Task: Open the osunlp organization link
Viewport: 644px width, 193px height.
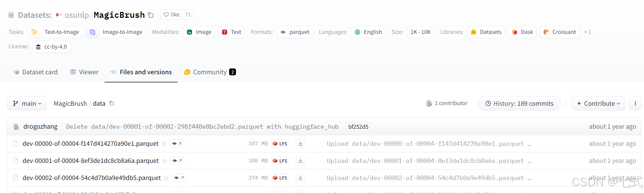Action: tap(76, 15)
